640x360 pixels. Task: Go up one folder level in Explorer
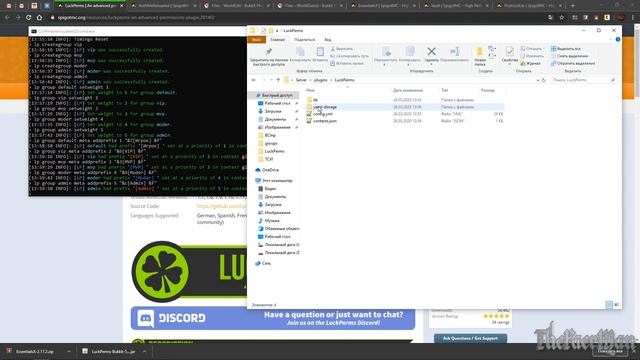click(x=278, y=80)
